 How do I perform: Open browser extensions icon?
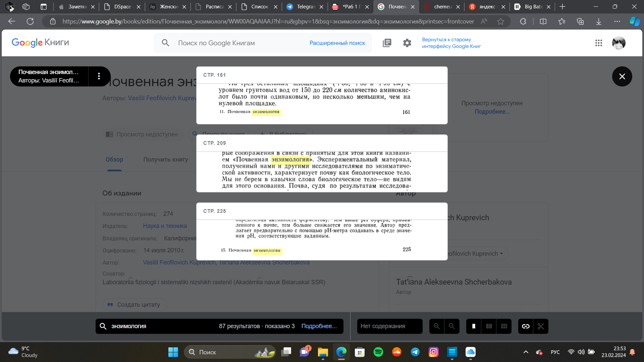pos(523,21)
